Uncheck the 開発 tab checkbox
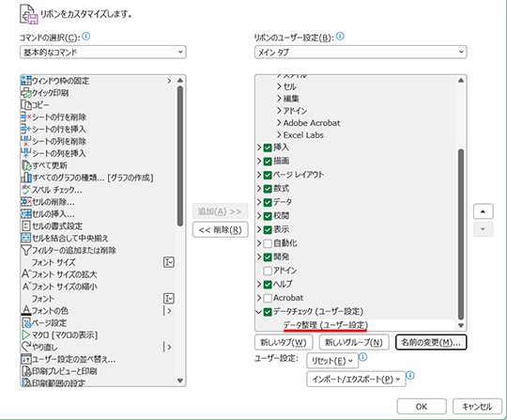The height and width of the screenshot is (420, 507). [x=268, y=257]
